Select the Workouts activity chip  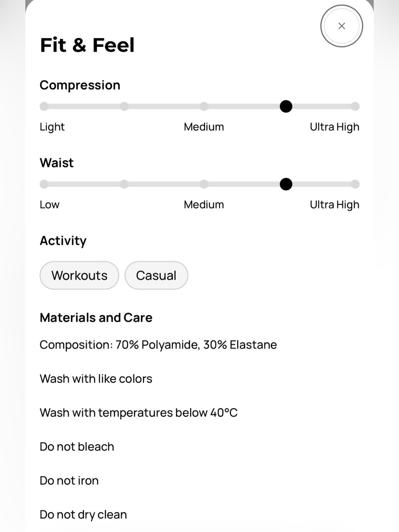(x=79, y=275)
